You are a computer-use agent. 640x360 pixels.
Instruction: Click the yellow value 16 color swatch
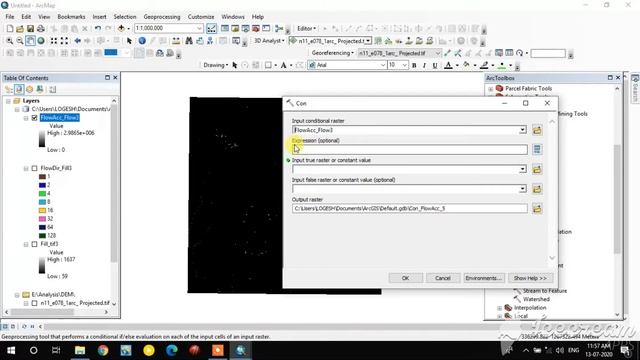(42, 211)
